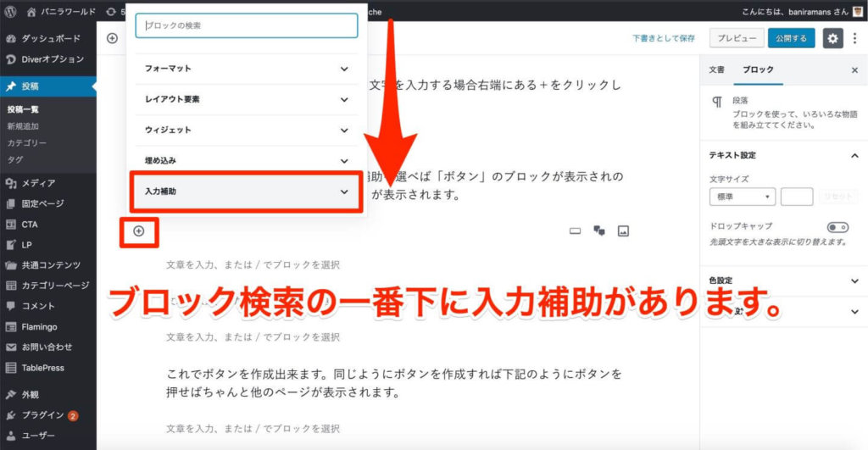Switch to the ブロック tab

(758, 69)
